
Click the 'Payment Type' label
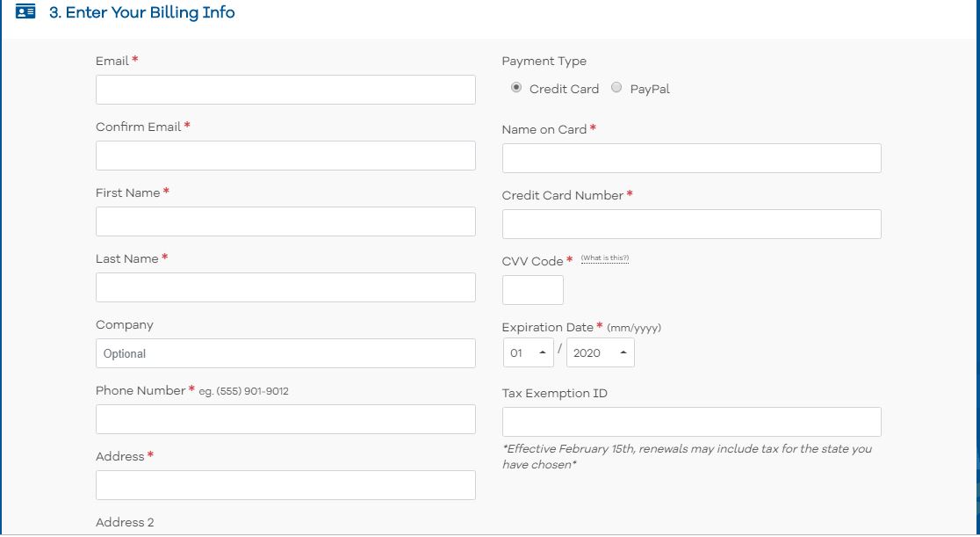click(x=544, y=62)
